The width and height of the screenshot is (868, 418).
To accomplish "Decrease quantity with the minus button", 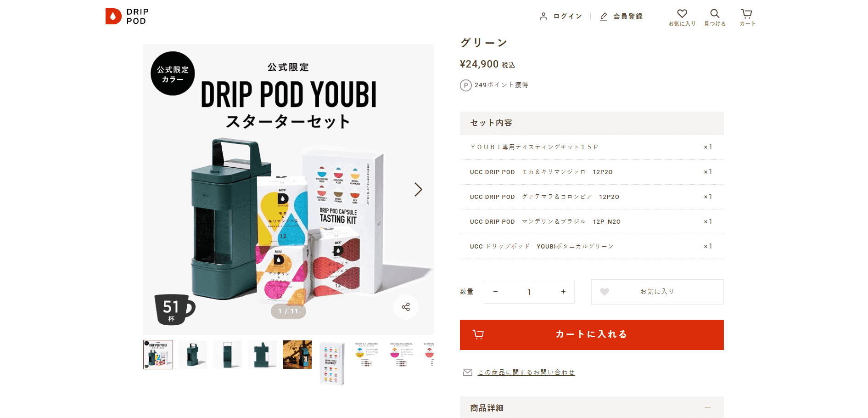I will coord(495,292).
